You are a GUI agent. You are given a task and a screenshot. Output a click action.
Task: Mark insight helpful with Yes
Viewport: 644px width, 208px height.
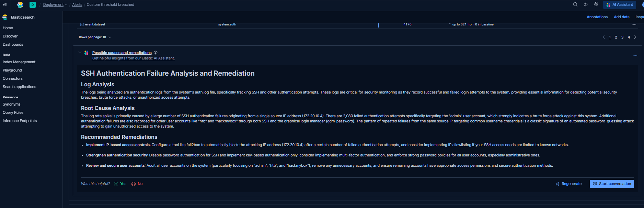point(120,184)
